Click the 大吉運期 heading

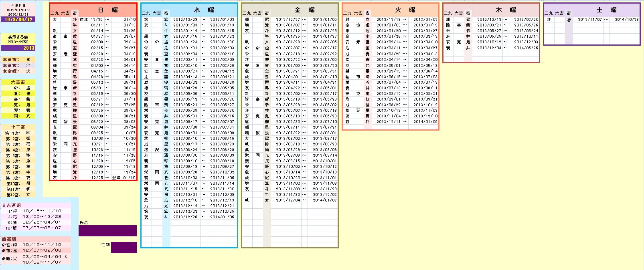12,205
